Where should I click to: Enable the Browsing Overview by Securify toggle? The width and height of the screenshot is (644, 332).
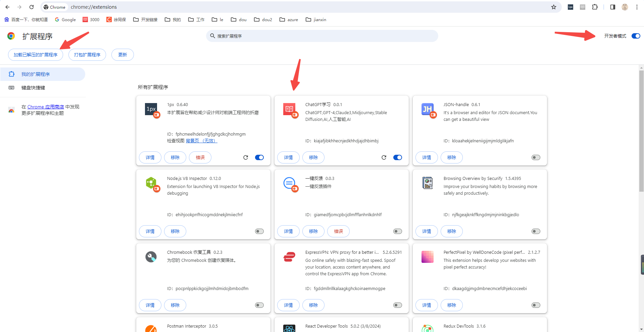click(536, 231)
